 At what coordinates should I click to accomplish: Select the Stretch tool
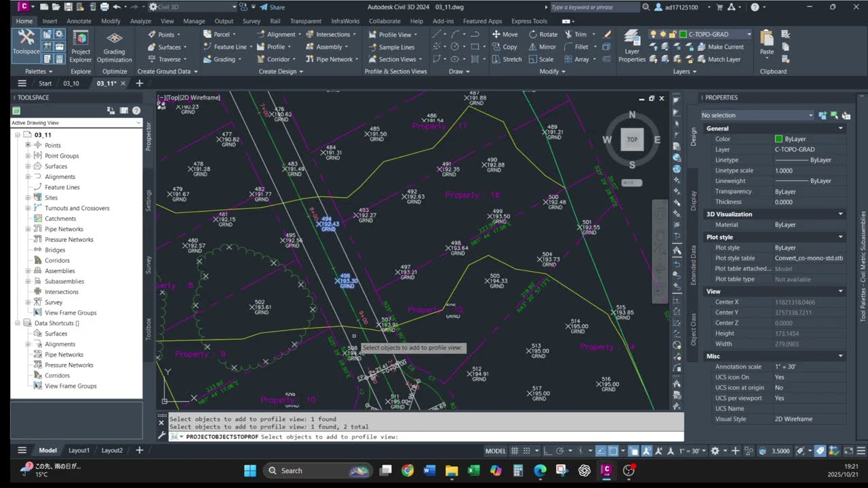coord(507,59)
